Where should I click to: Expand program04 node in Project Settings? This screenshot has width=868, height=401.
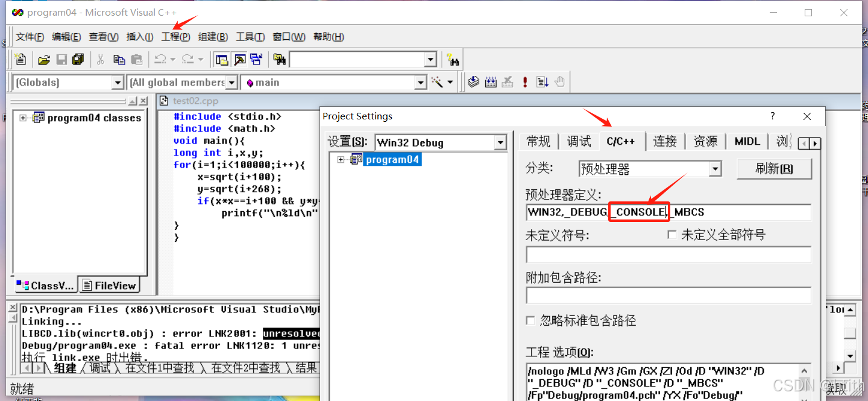pos(341,159)
